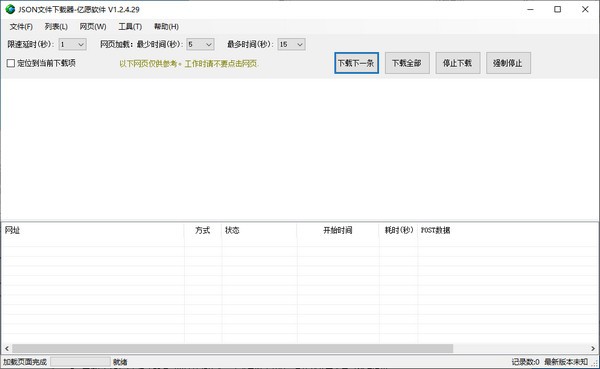Sort by the 开始时间 column header

tap(338, 230)
